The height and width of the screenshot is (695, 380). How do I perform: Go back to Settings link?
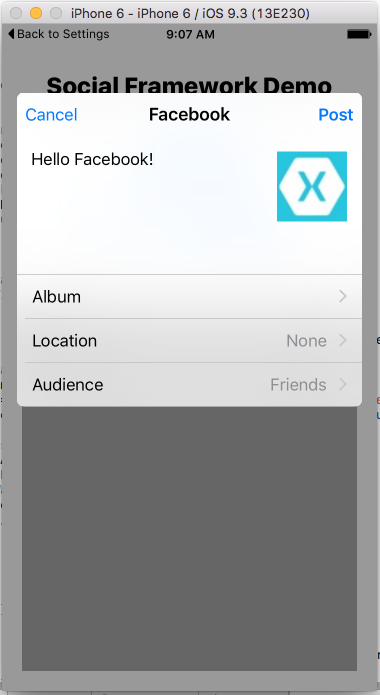59,34
